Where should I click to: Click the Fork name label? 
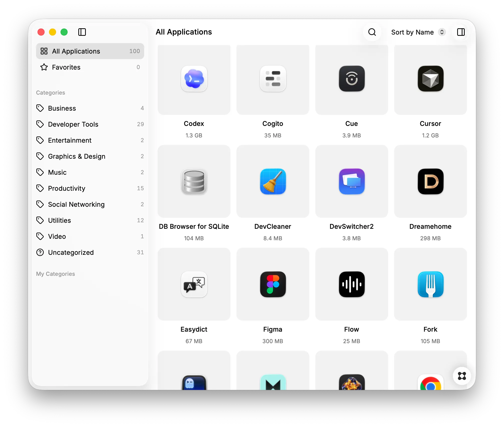click(x=430, y=329)
